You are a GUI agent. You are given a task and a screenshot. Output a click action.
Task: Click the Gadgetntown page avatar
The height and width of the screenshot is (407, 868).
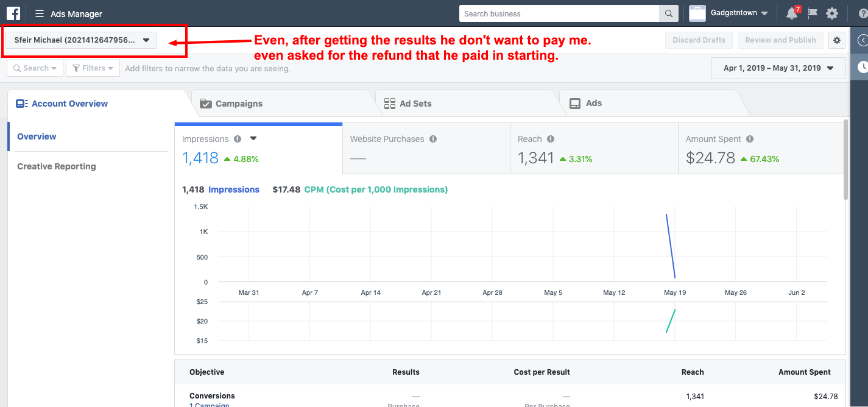[x=697, y=13]
